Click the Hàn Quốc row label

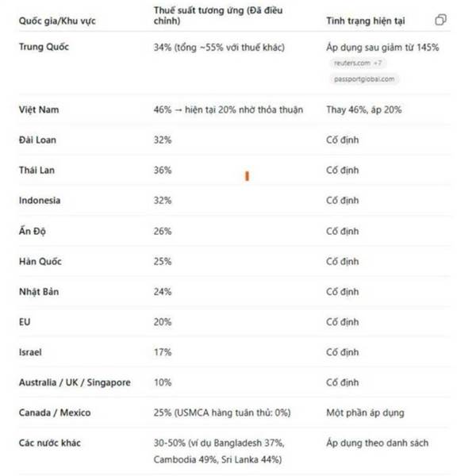[40, 261]
